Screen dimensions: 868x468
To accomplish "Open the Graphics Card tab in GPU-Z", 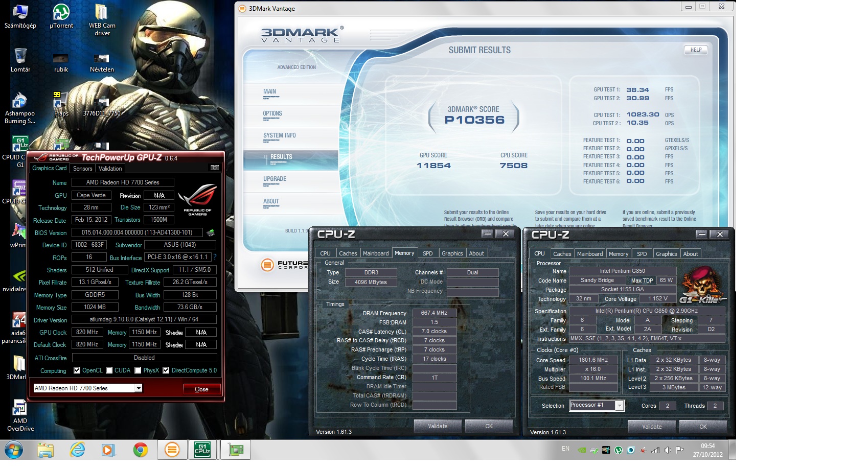I will (x=50, y=168).
